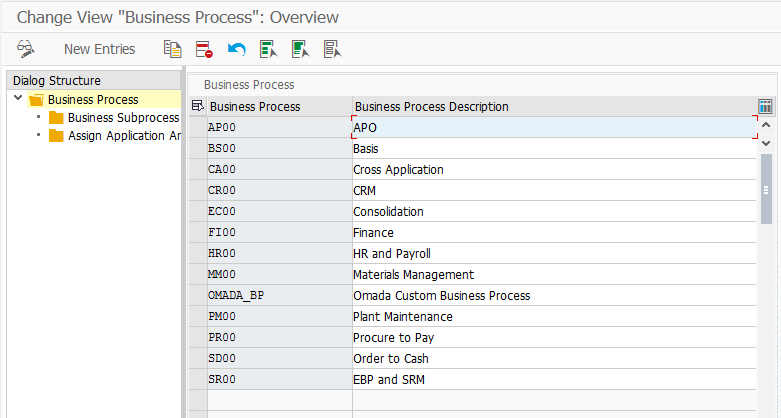
Task: Select the row selector for OMADA_BP
Action: [x=198, y=295]
